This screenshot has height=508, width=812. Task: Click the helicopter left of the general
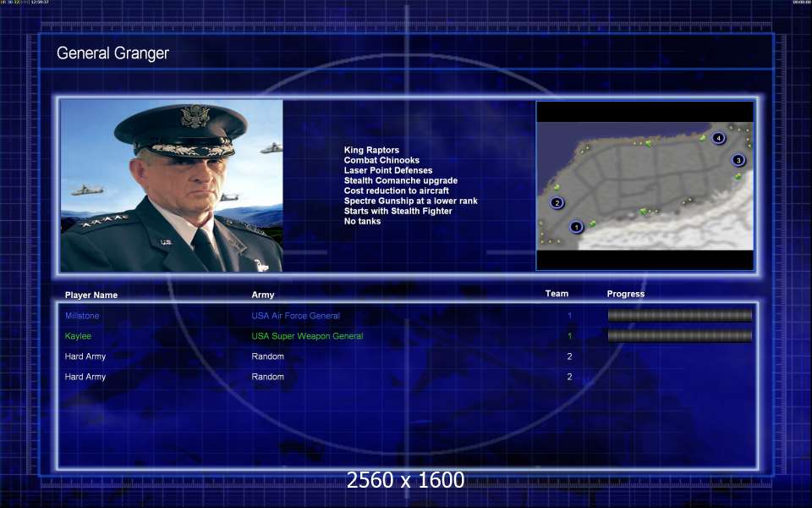87,190
